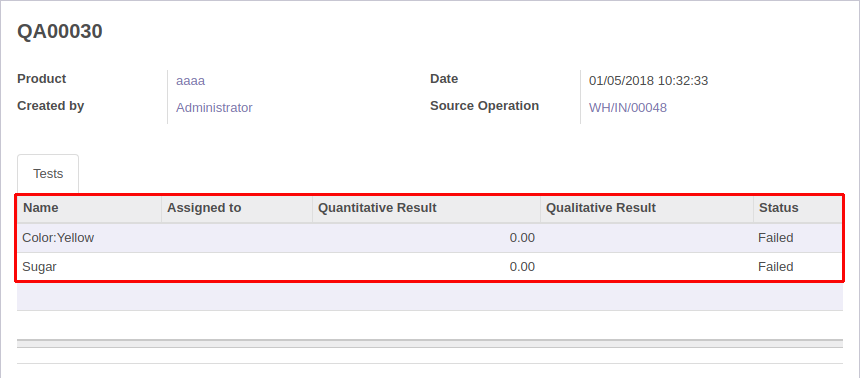Open the Sugar test row
860x378 pixels.
(x=430, y=267)
